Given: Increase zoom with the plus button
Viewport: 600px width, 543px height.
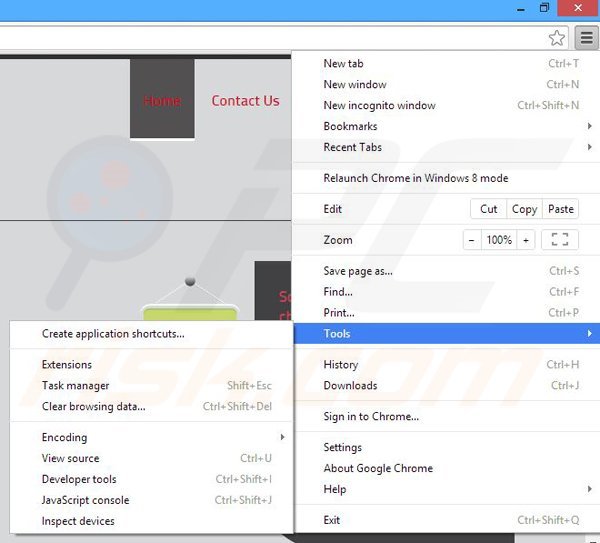Looking at the screenshot, I should coord(526,240).
